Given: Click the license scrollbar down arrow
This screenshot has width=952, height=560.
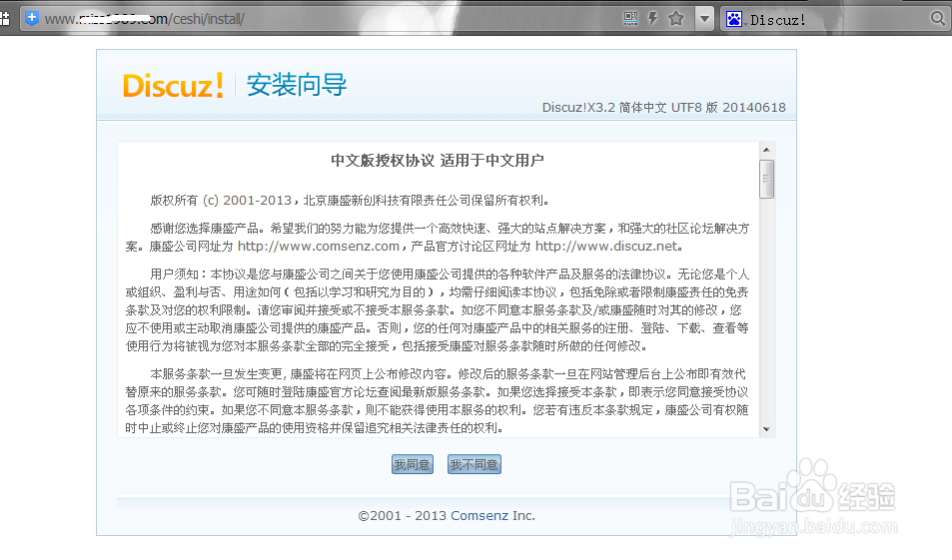Looking at the screenshot, I should tap(767, 429).
